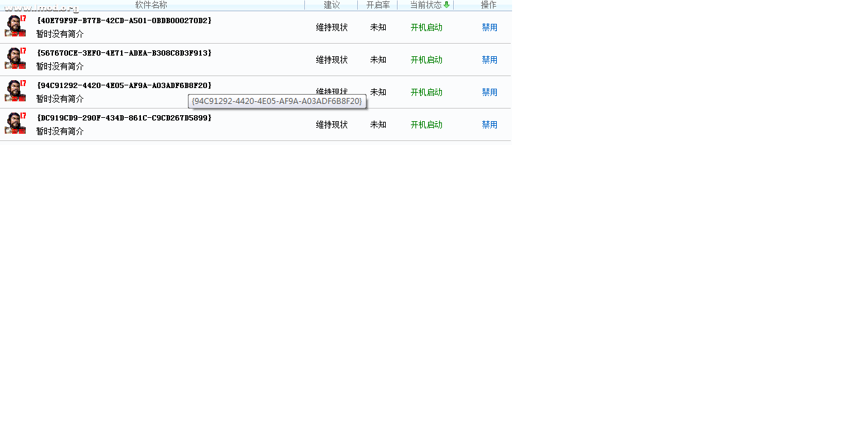Toggle 开机启动 status of the {567670CE row

point(426,60)
